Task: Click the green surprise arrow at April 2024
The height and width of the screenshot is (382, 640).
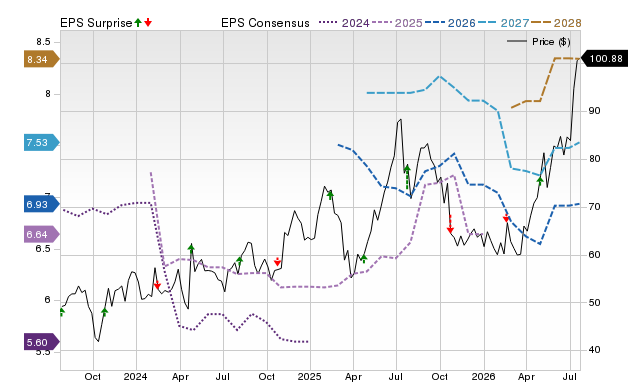Action: [x=191, y=248]
